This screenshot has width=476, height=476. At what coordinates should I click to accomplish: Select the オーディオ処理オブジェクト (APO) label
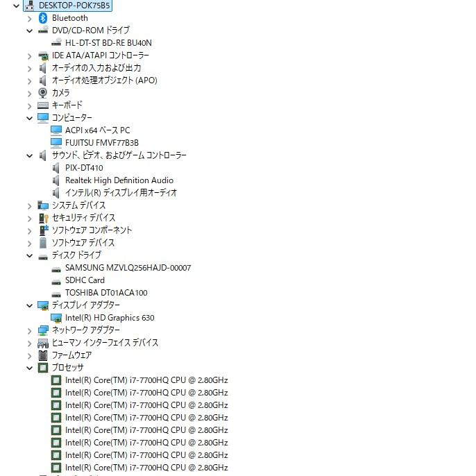(104, 80)
